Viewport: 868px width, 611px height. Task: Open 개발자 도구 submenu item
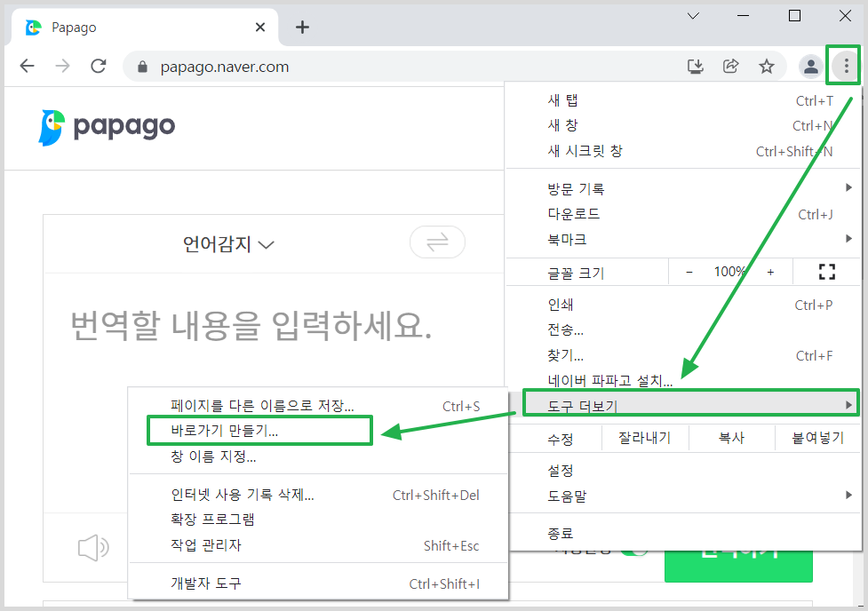[318, 583]
